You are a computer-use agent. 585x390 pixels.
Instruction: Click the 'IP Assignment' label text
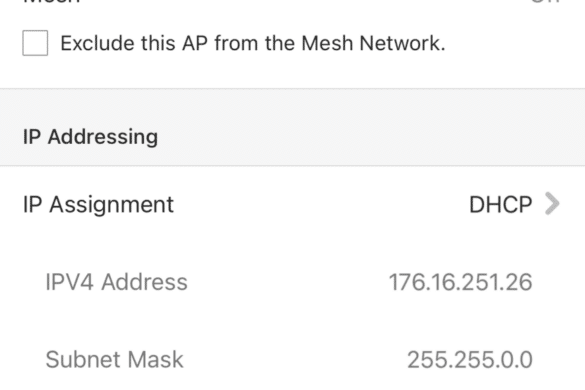(x=98, y=204)
